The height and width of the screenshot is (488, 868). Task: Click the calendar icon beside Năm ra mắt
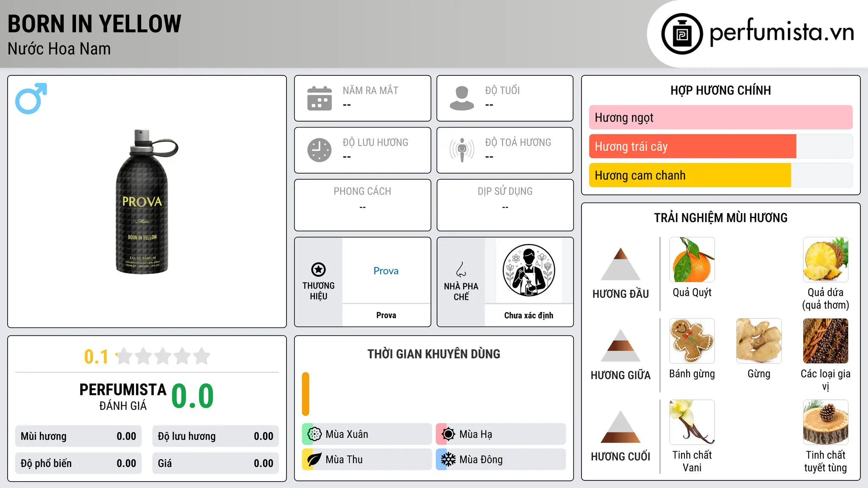[320, 98]
